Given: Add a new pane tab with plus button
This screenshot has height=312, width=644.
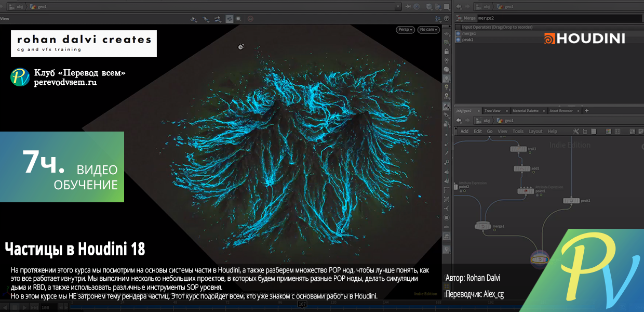Looking at the screenshot, I should [587, 111].
